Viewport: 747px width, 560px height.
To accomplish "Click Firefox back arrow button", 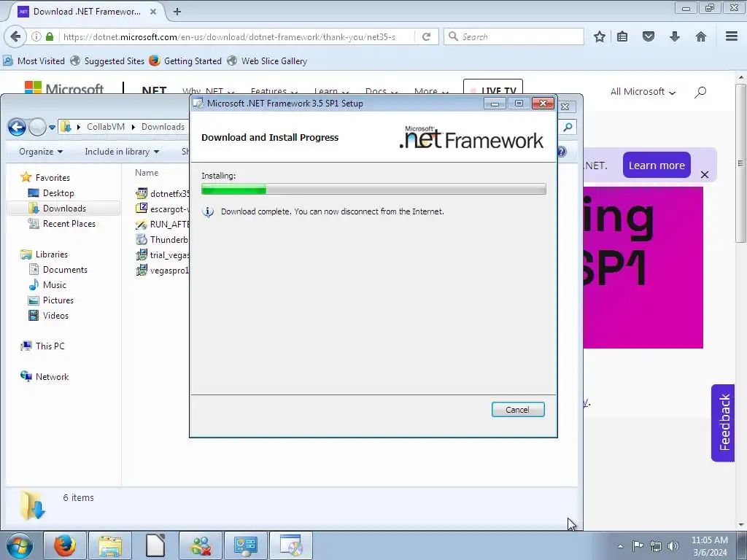I will point(16,36).
